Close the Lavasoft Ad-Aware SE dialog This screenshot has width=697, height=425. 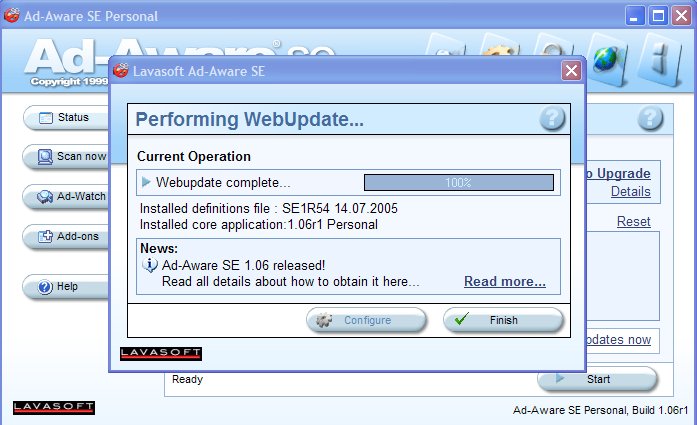(x=571, y=71)
